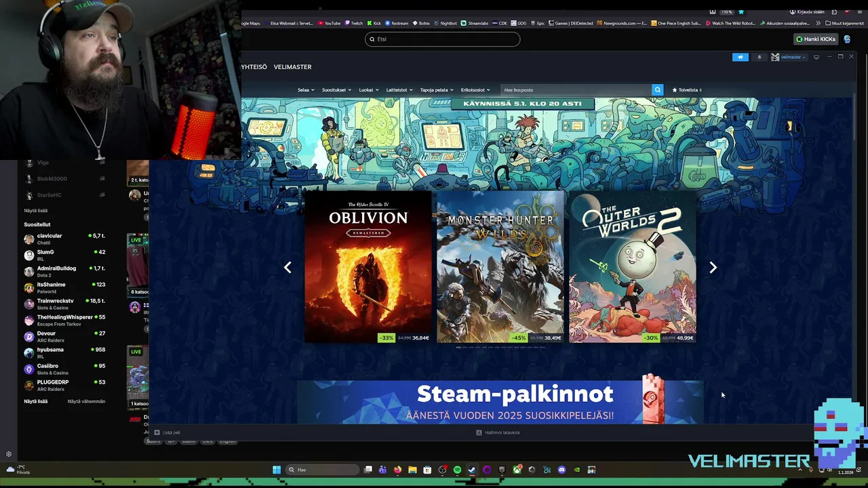Image resolution: width=868 pixels, height=488 pixels.
Task: Open AdmiralBulldog channel in Kick sidebar
Action: tap(64, 271)
